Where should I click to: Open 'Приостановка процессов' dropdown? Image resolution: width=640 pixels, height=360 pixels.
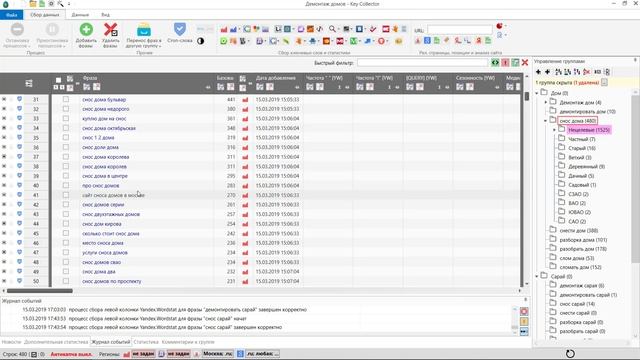click(x=52, y=43)
